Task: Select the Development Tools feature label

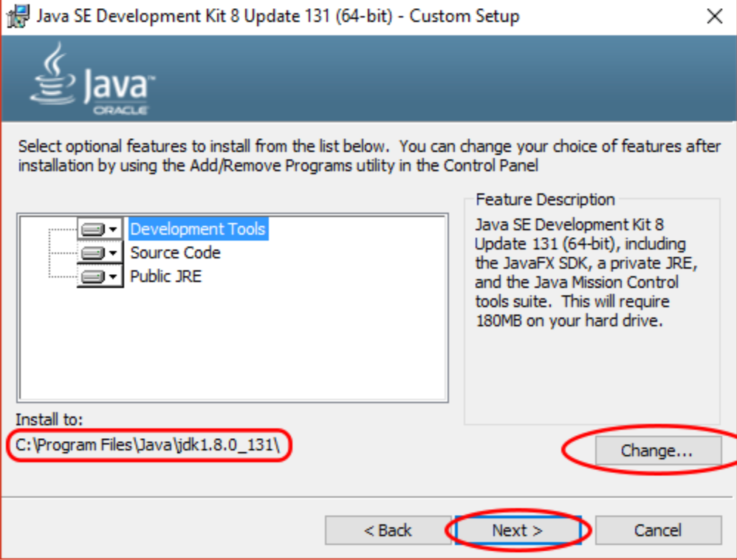Action: pyautogui.click(x=197, y=229)
